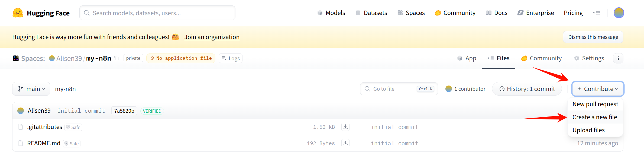Click the README.md file icon

coord(21,143)
